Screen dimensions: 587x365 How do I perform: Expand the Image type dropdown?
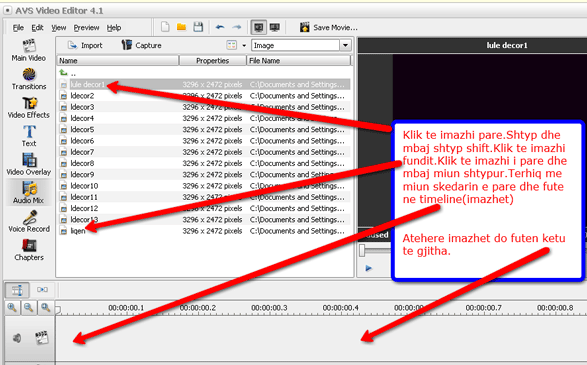pyautogui.click(x=345, y=45)
